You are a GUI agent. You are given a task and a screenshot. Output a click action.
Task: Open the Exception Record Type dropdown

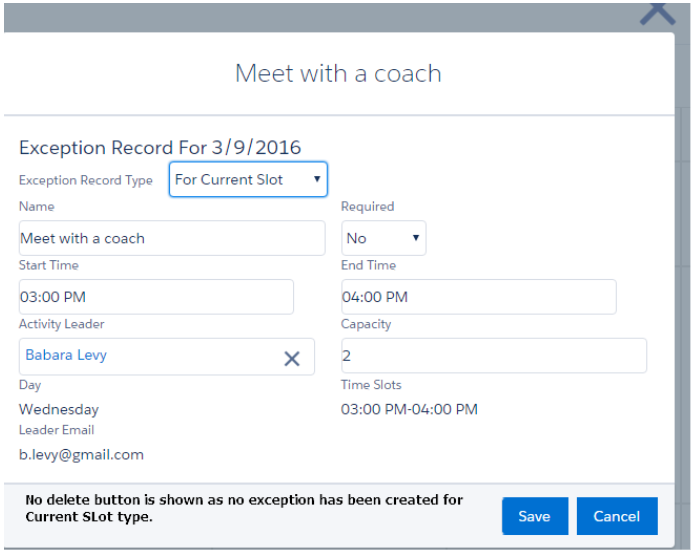pos(248,180)
